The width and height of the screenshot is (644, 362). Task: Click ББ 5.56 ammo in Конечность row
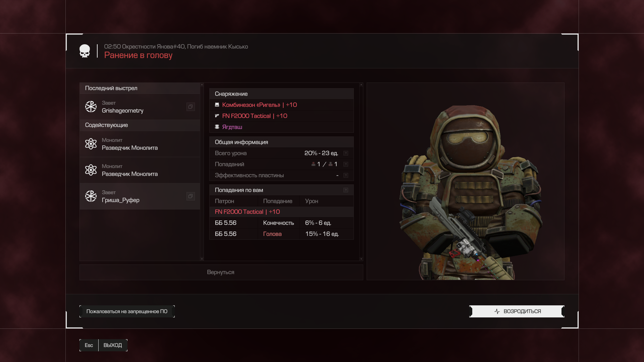pos(226,223)
